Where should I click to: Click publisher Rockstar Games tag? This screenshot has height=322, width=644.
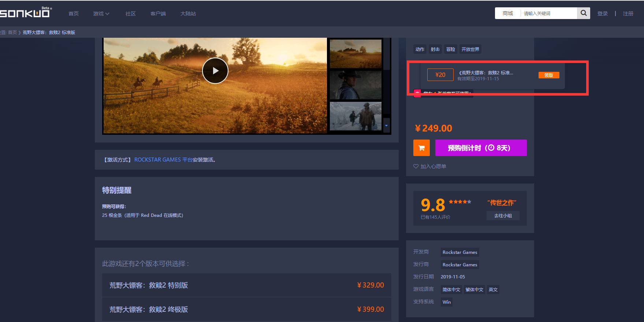(460, 265)
